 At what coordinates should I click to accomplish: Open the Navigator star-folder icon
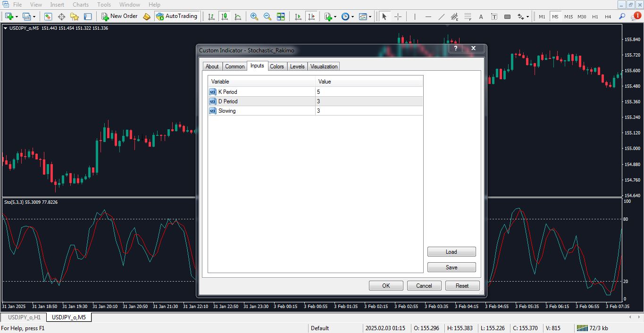(75, 17)
